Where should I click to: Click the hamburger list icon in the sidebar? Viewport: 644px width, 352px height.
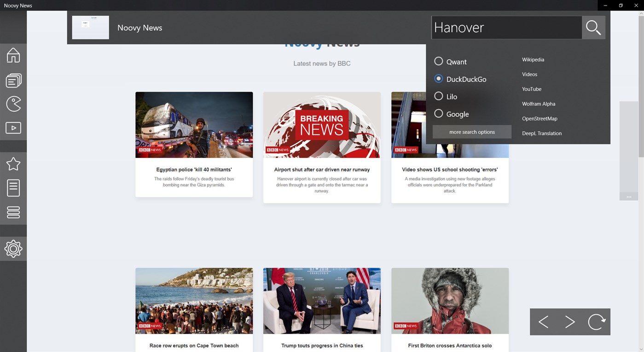[x=13, y=212]
